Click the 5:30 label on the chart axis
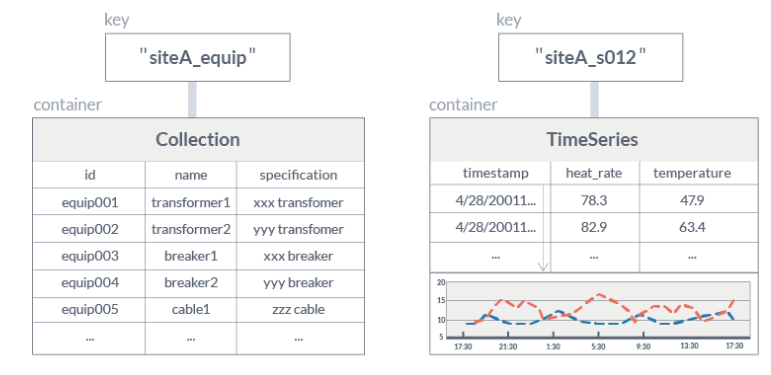 pos(598,346)
